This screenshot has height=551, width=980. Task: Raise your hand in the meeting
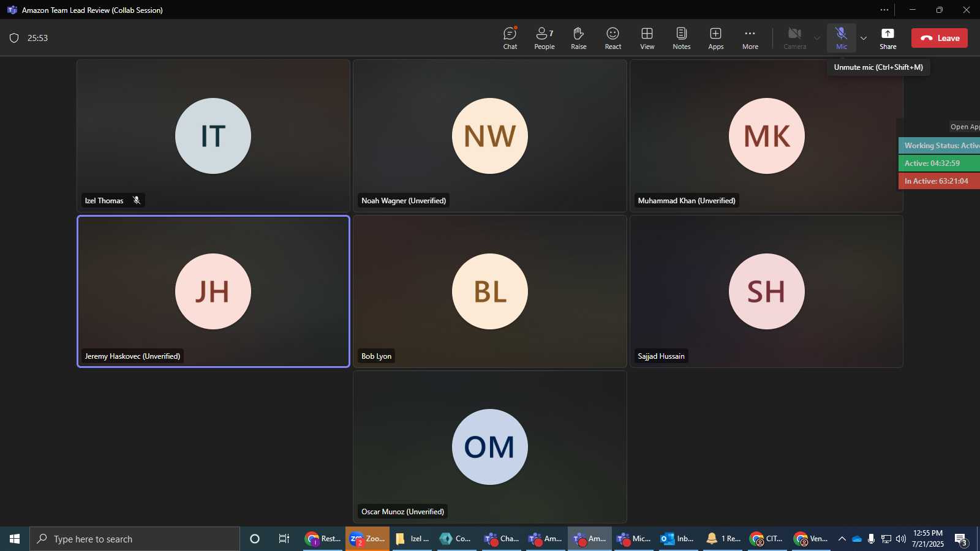579,38
